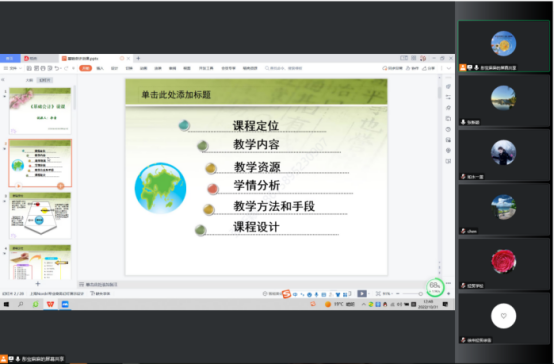Click the add new slide plus icon
The image size is (554, 364).
(38, 283)
